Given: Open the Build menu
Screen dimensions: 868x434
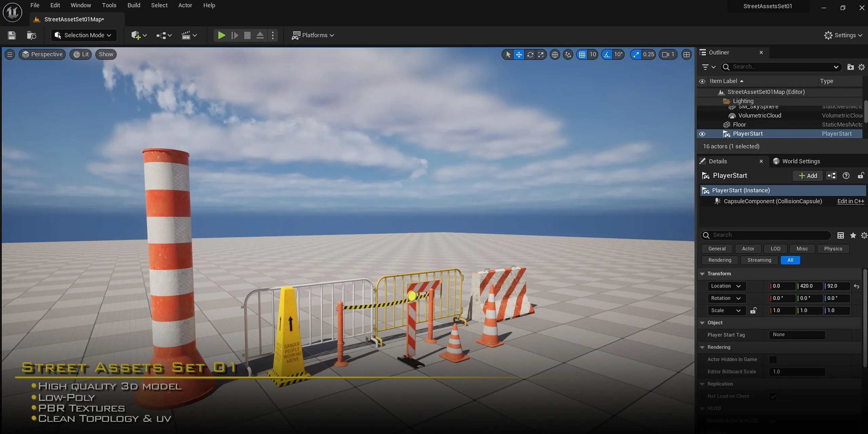Looking at the screenshot, I should click(134, 5).
